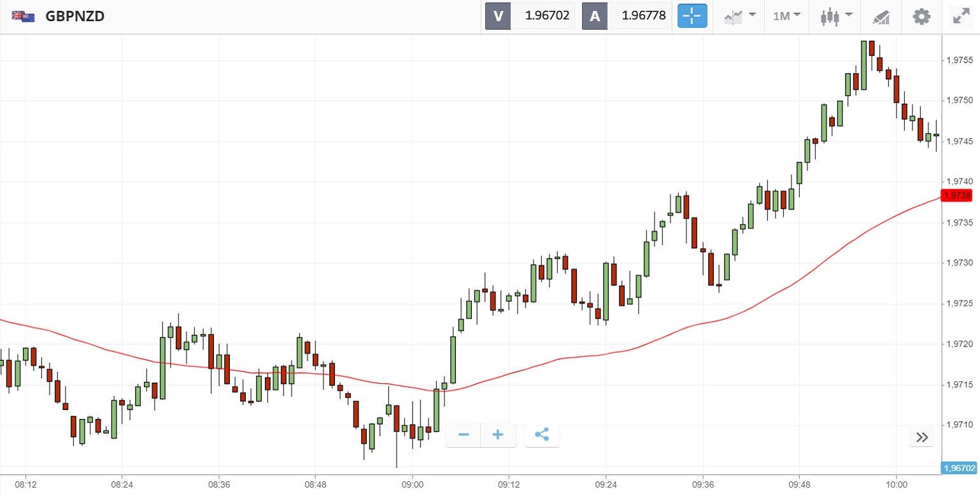
Task: Click the 09:12 time axis label
Action: [509, 485]
